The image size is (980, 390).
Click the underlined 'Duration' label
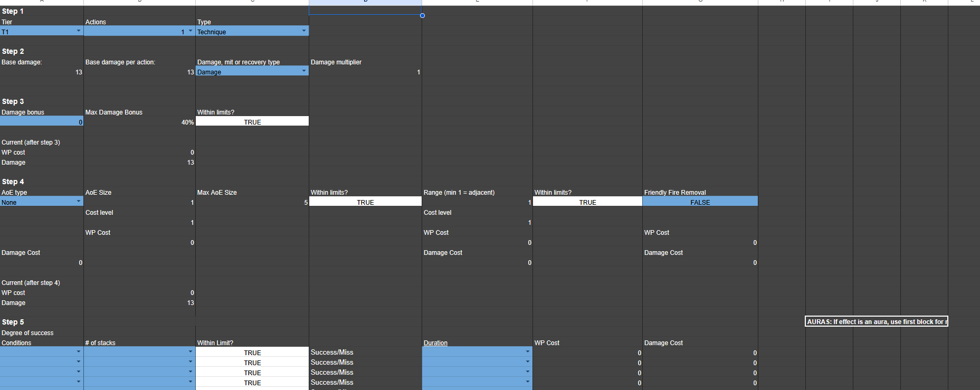435,343
